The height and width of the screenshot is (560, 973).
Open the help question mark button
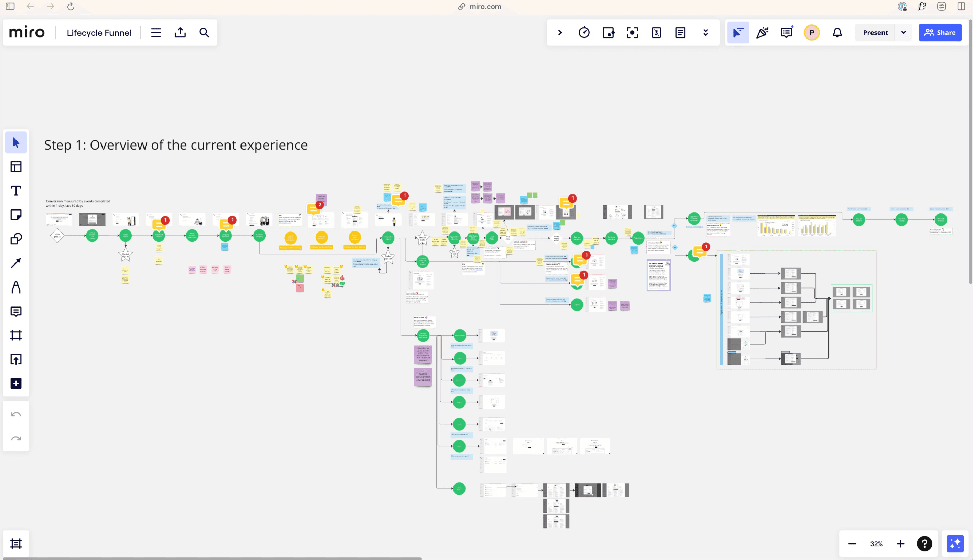click(924, 543)
